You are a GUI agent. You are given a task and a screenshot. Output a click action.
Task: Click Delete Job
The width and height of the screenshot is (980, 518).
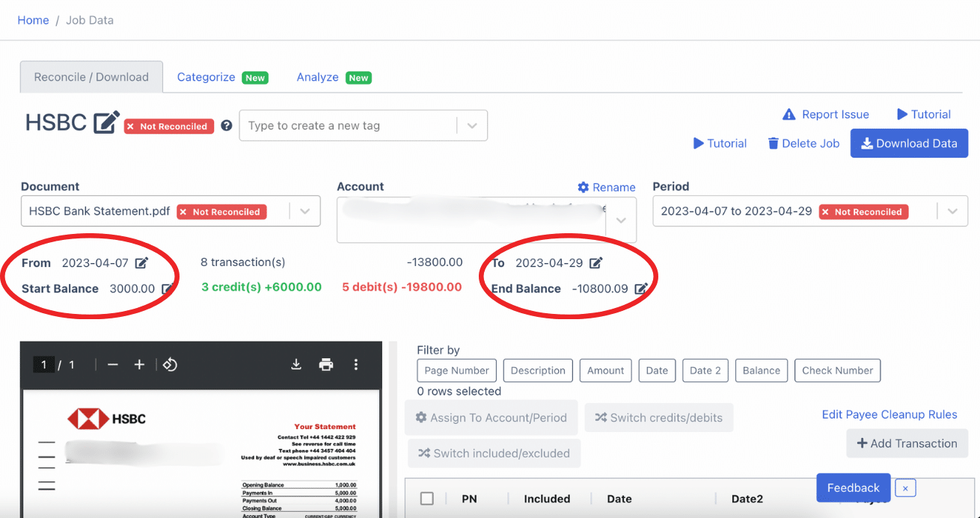[x=803, y=144]
